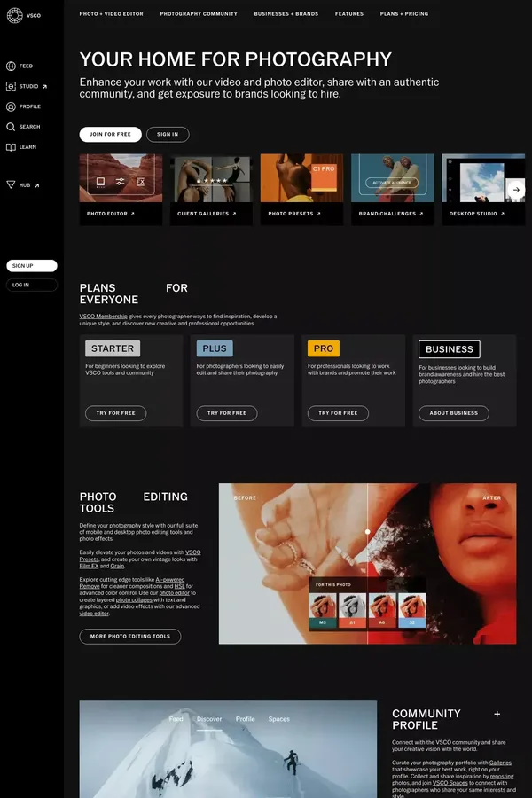Follow the photo editor text link

tap(174, 593)
